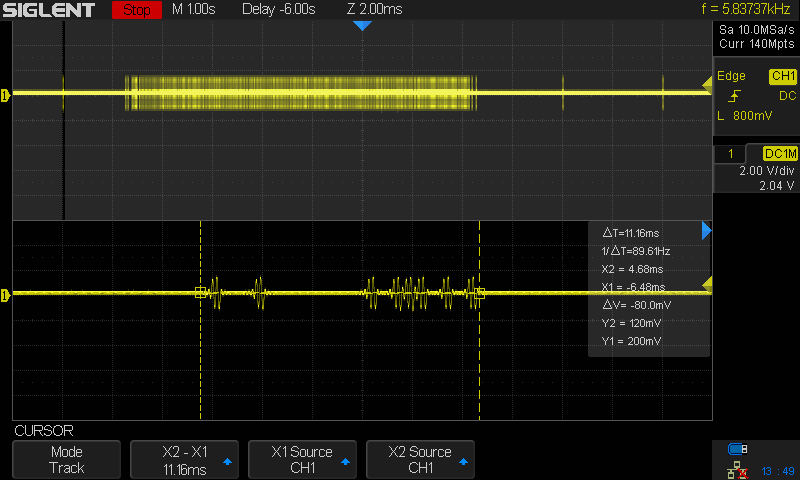Click the blue arrow beside the cursor readout

pos(707,231)
